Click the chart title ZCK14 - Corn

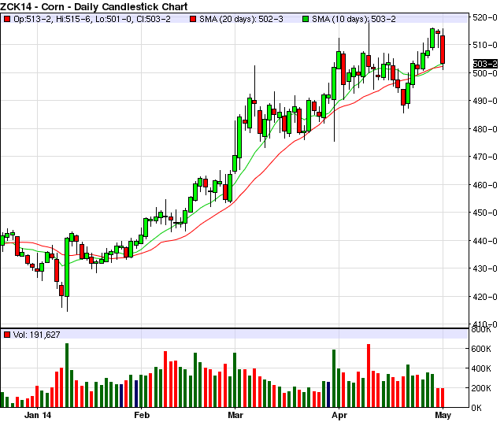point(94,6)
